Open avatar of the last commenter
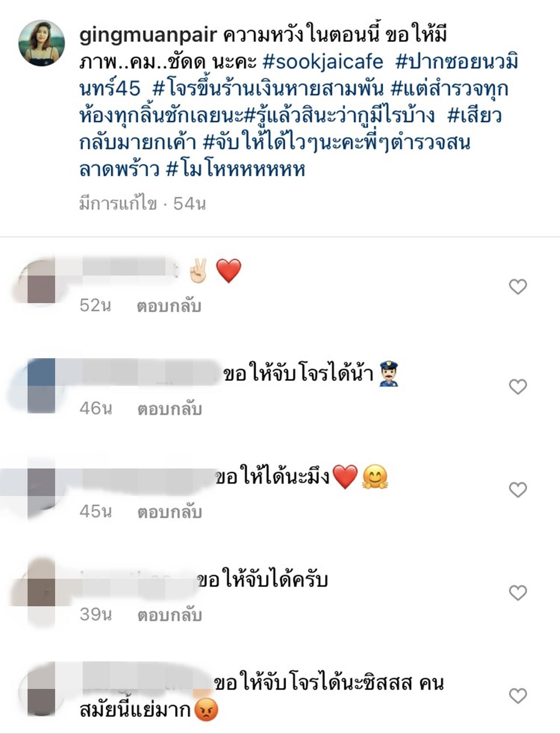 (x=41, y=693)
